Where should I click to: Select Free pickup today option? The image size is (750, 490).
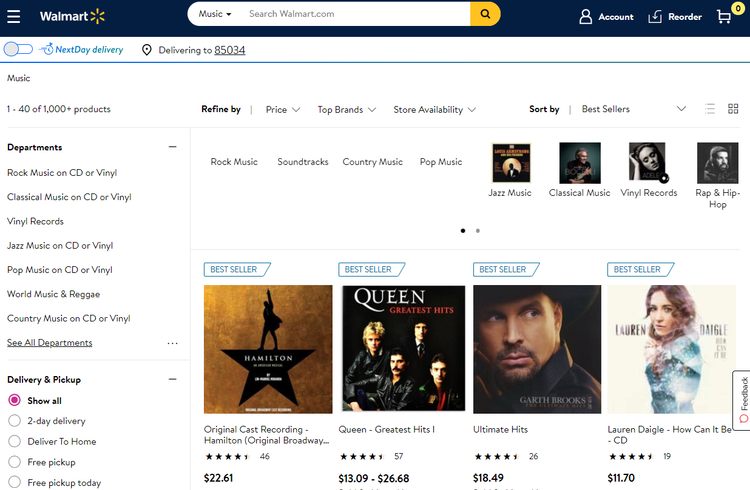15,482
